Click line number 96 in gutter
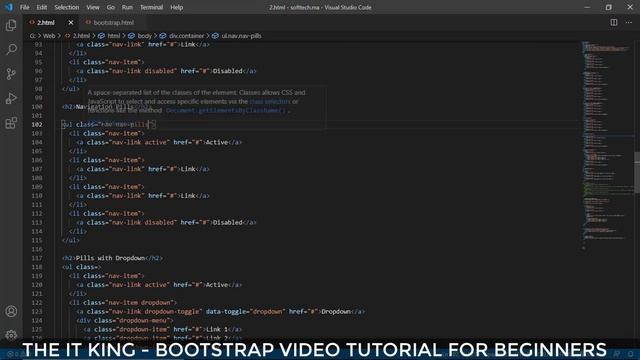 (38, 71)
